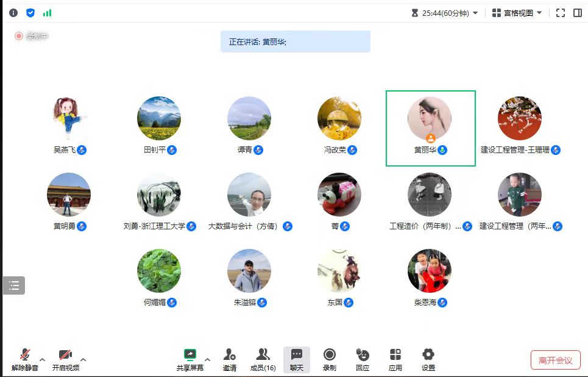Screen dimensions: 588x377
Task: Click the meeting info icon
Action: point(13,13)
